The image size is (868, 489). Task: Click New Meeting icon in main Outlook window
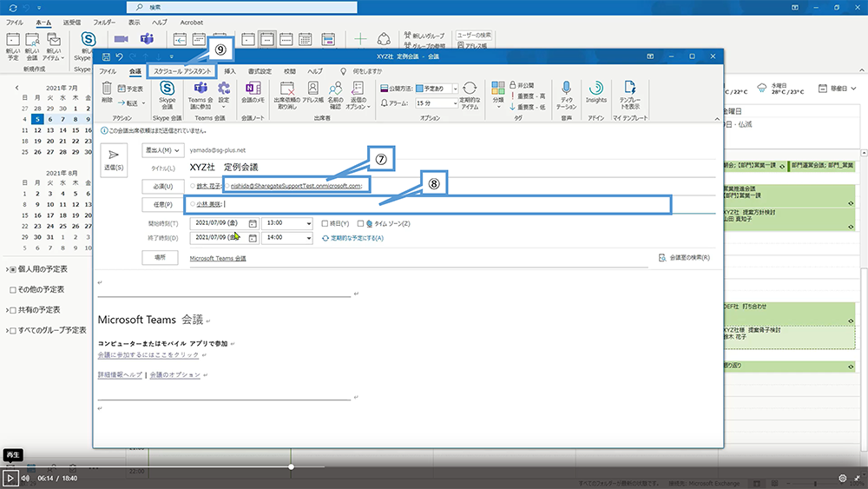(33, 39)
